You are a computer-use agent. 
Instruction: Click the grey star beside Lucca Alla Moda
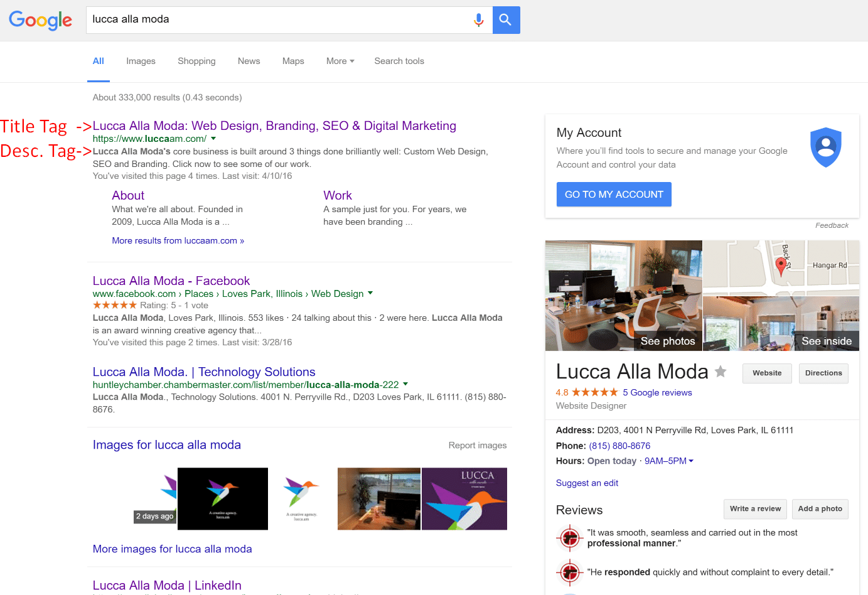[721, 372]
